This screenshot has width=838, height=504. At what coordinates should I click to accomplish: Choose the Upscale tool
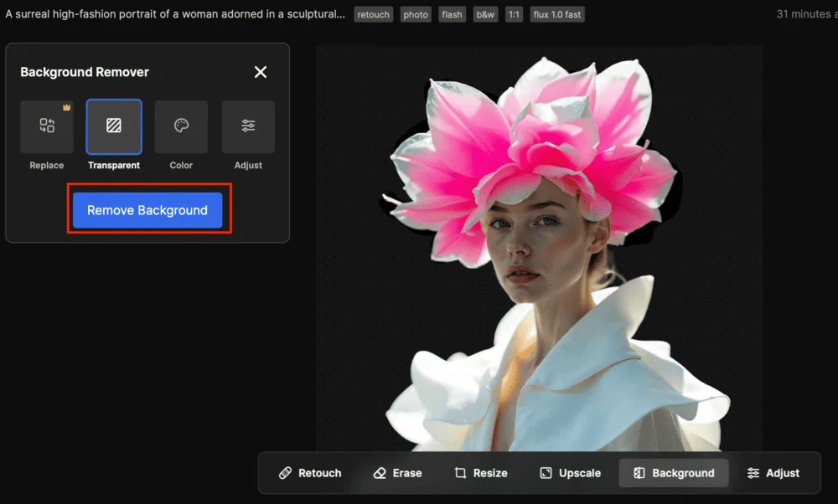[570, 473]
